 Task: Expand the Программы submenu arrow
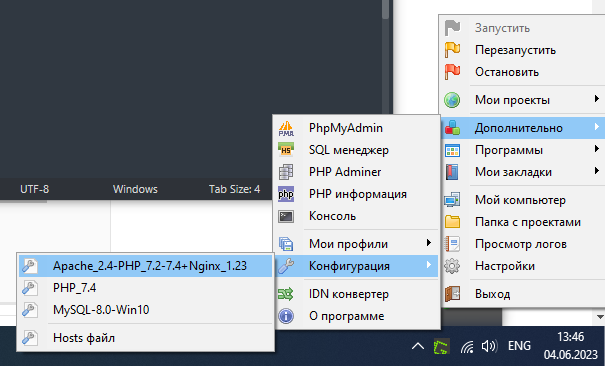[x=597, y=149]
